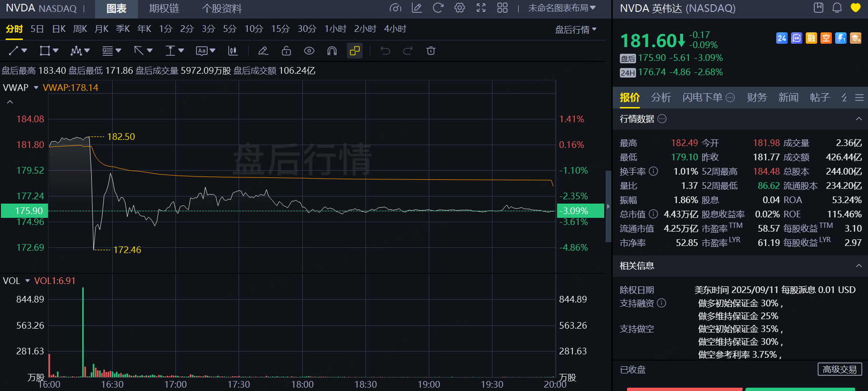Collapse the 相关信息 section

[x=858, y=266]
